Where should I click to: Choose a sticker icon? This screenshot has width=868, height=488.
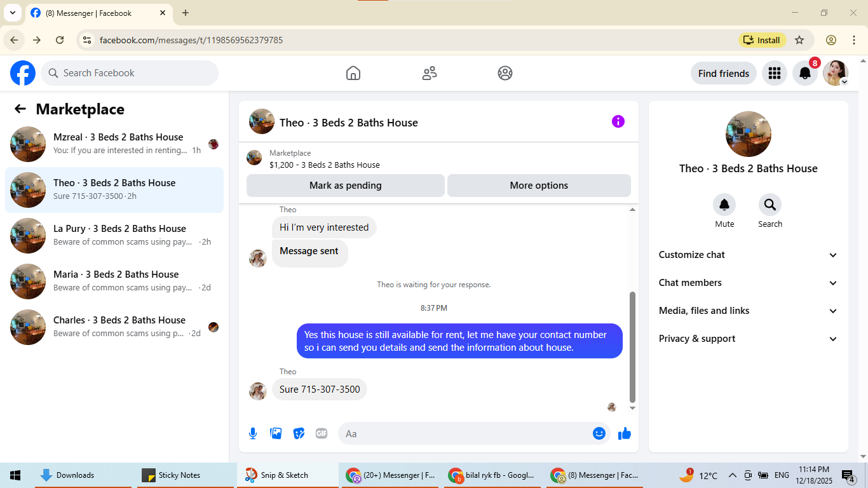pos(299,433)
